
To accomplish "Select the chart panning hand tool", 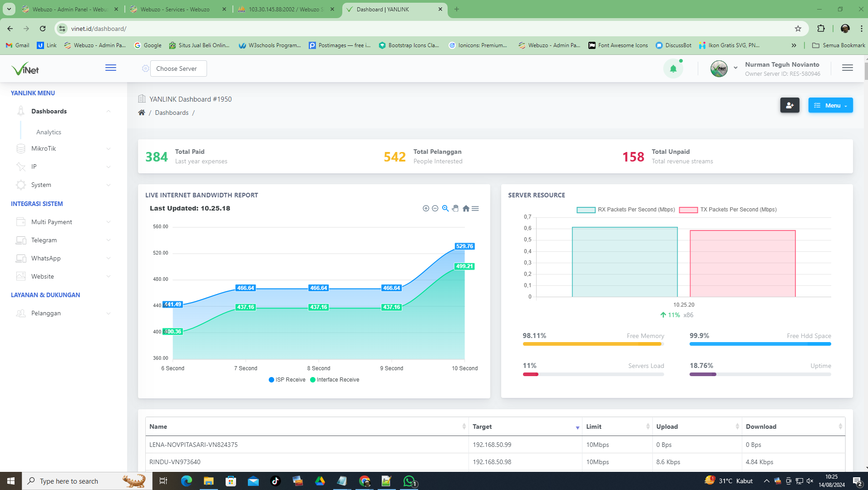I will 455,208.
